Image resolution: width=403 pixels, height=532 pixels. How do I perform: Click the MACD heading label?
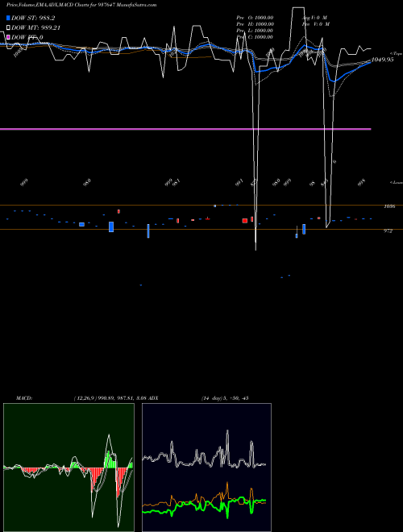click(x=24, y=398)
